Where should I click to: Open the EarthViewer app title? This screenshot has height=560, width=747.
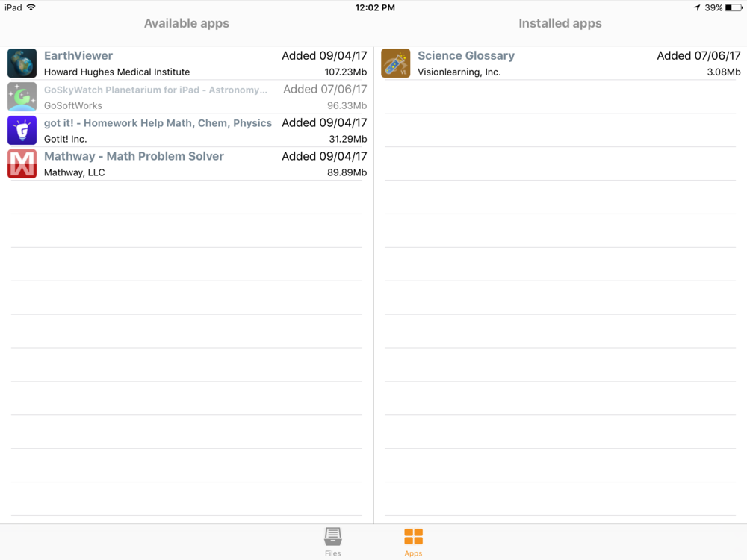point(78,56)
